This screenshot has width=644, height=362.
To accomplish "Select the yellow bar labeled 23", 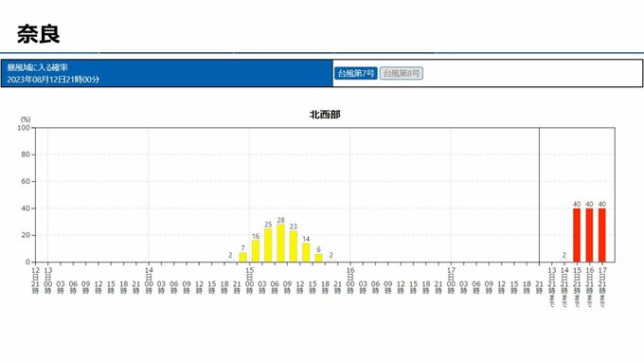I will click(x=294, y=246).
